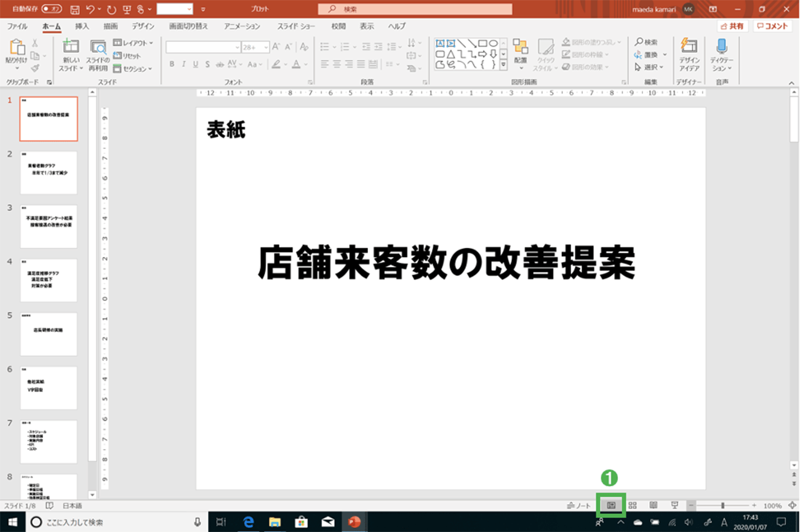Select the right arrow shape in gallery
This screenshot has width=800, height=532.
point(482,54)
